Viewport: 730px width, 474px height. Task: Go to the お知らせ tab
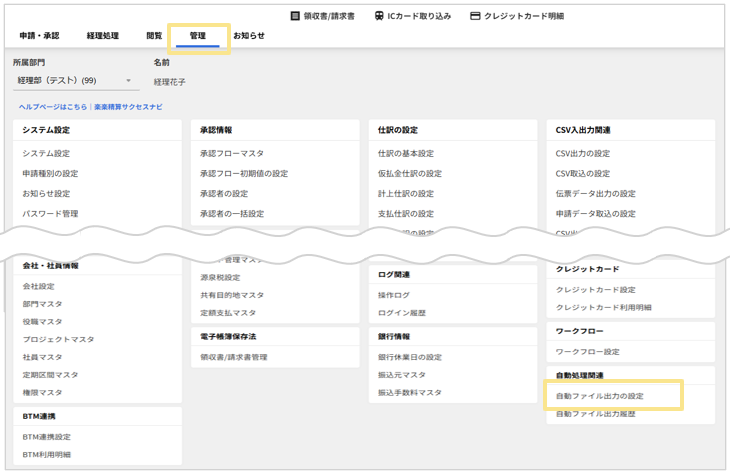click(x=249, y=36)
